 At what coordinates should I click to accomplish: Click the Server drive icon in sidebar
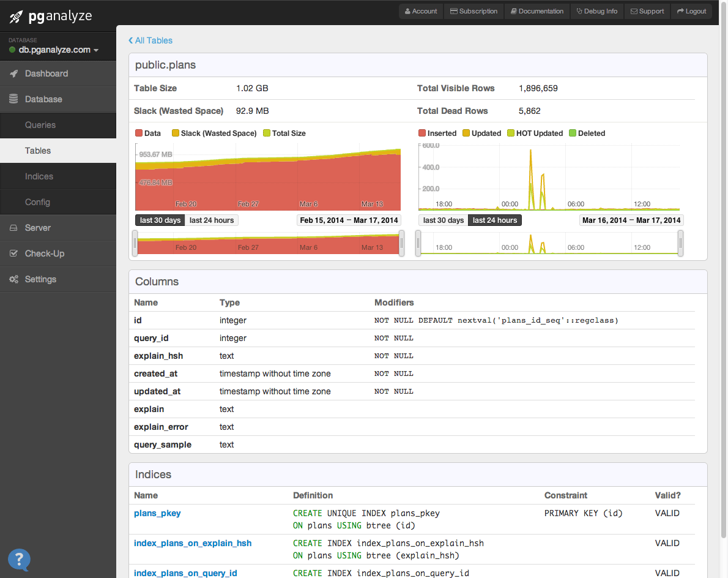click(x=13, y=228)
